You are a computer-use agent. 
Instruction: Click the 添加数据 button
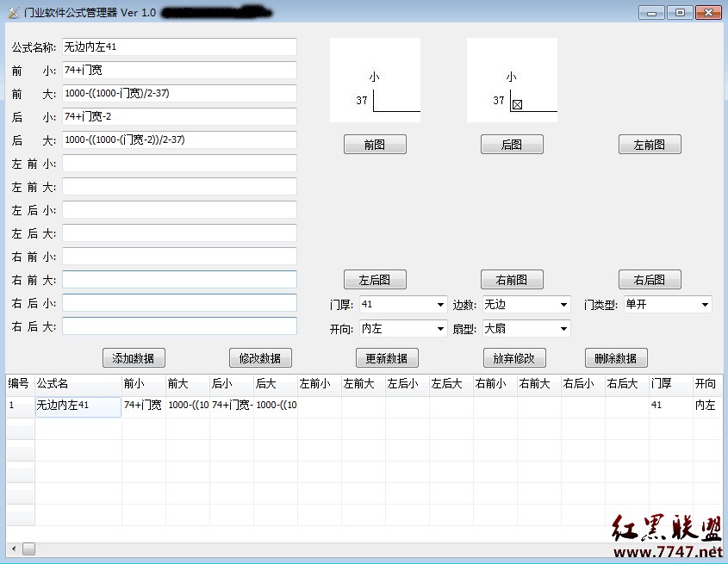coord(134,358)
